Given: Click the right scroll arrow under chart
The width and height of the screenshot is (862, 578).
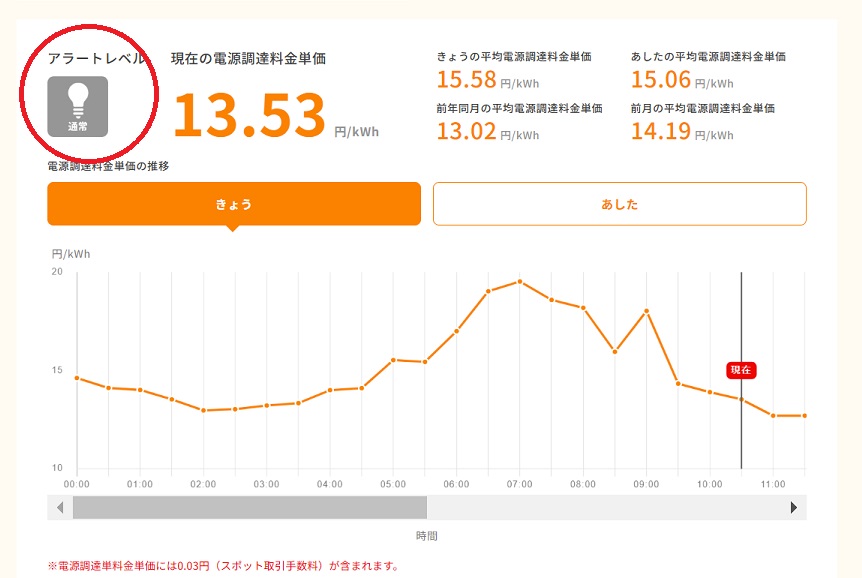Looking at the screenshot, I should click(x=794, y=508).
